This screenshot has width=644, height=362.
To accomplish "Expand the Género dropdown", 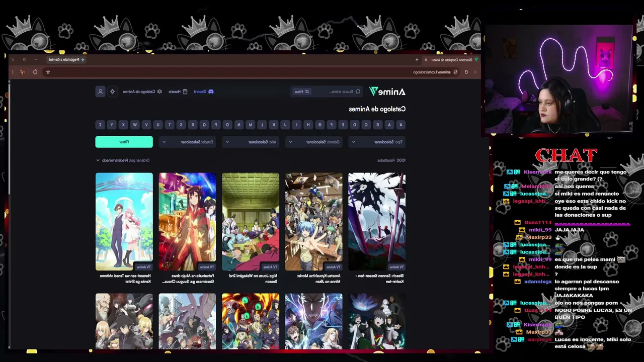I will pos(313,142).
